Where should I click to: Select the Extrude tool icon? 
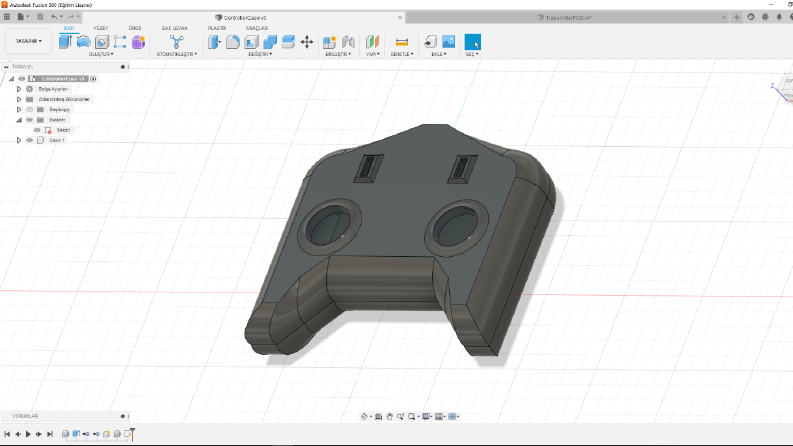[65, 41]
